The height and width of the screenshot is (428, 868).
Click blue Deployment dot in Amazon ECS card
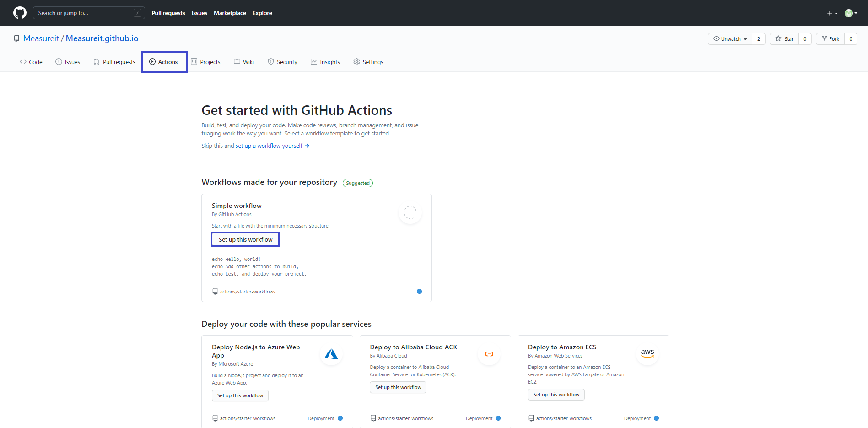[656, 418]
